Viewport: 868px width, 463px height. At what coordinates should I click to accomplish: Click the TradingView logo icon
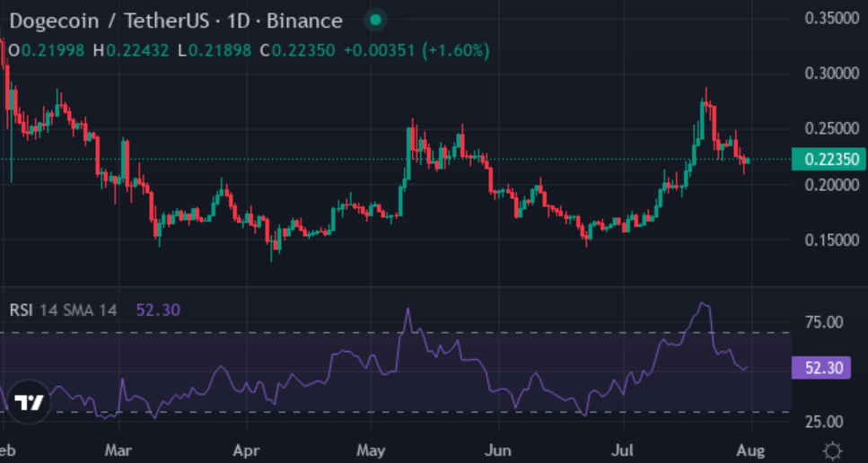pyautogui.click(x=29, y=403)
